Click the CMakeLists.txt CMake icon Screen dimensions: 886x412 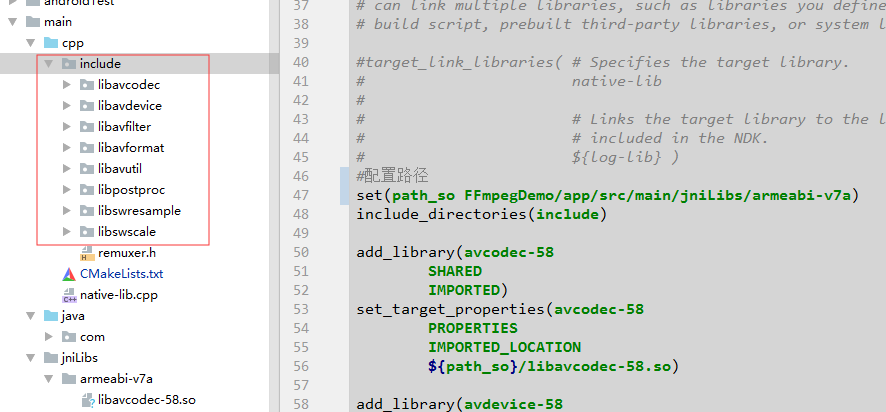click(x=69, y=274)
